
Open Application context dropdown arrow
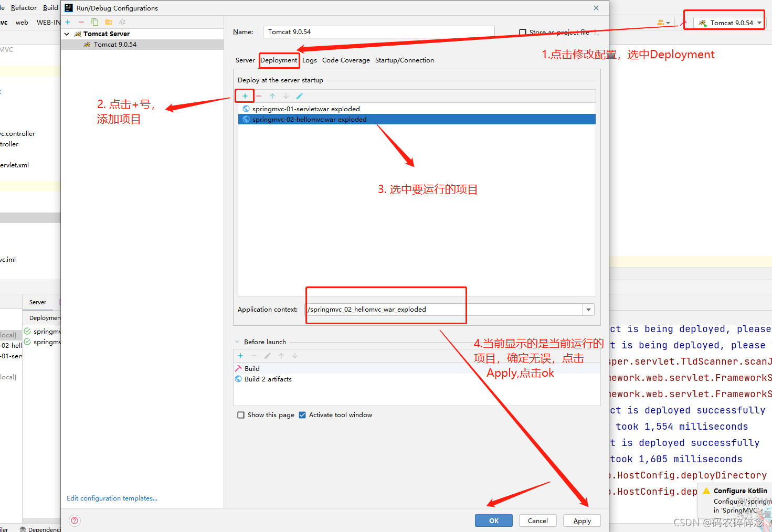pos(588,310)
